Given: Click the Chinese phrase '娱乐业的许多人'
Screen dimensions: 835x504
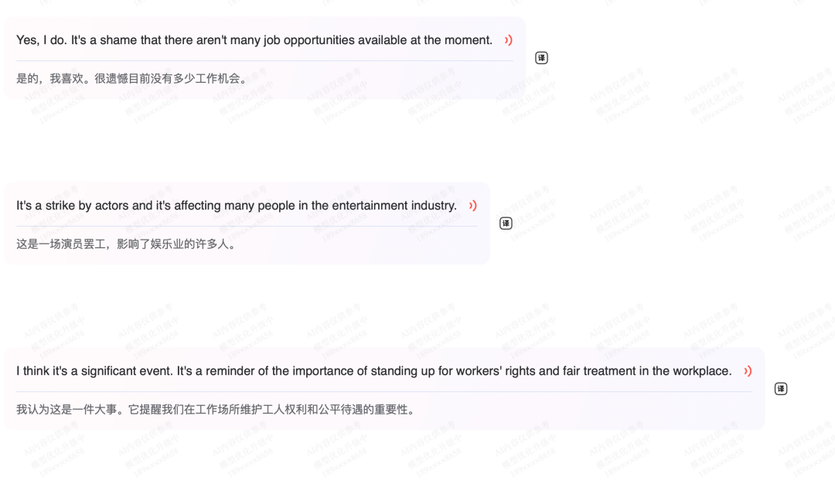Looking at the screenshot, I should point(189,244).
